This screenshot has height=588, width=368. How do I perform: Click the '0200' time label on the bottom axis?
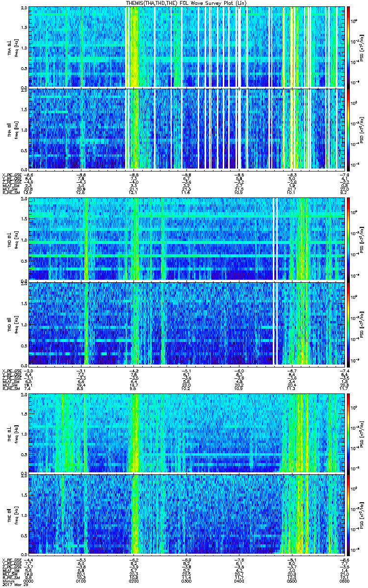134,580
